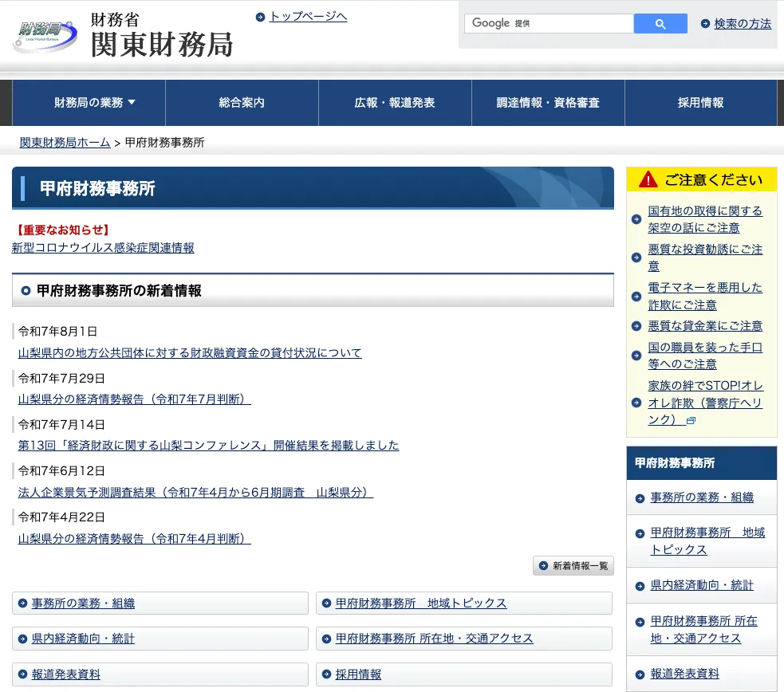Open 県内経済動向・統計 in the right sidebar
Image resolution: width=784 pixels, height=692 pixels.
702,585
